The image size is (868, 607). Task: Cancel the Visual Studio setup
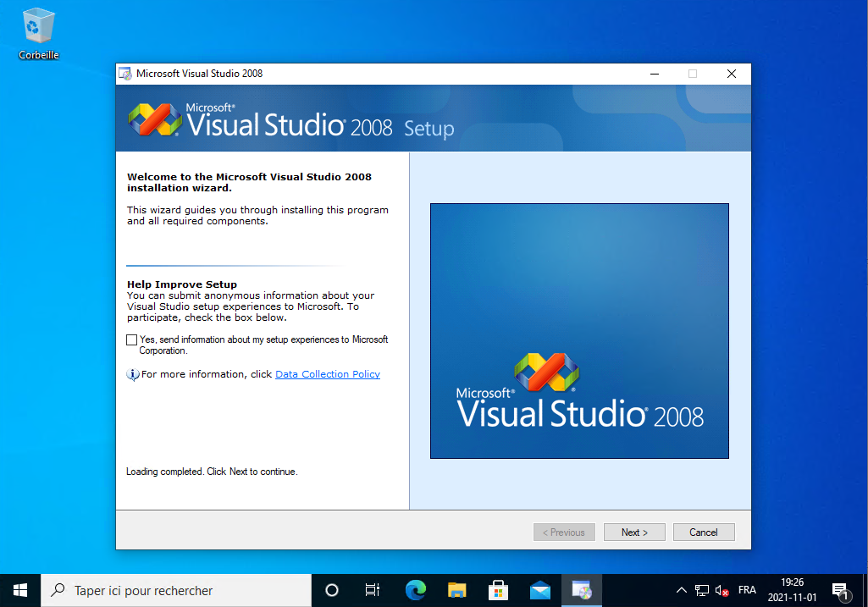703,533
